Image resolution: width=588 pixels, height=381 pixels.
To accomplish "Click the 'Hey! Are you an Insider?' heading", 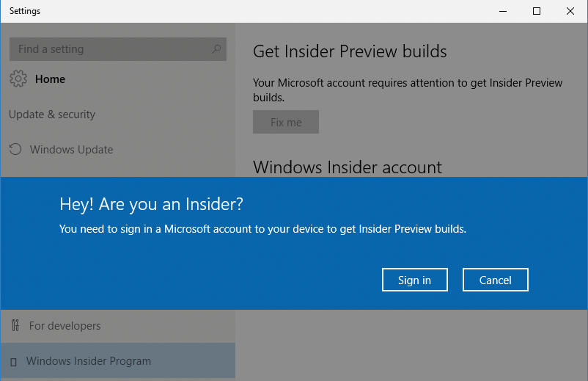I will click(151, 204).
